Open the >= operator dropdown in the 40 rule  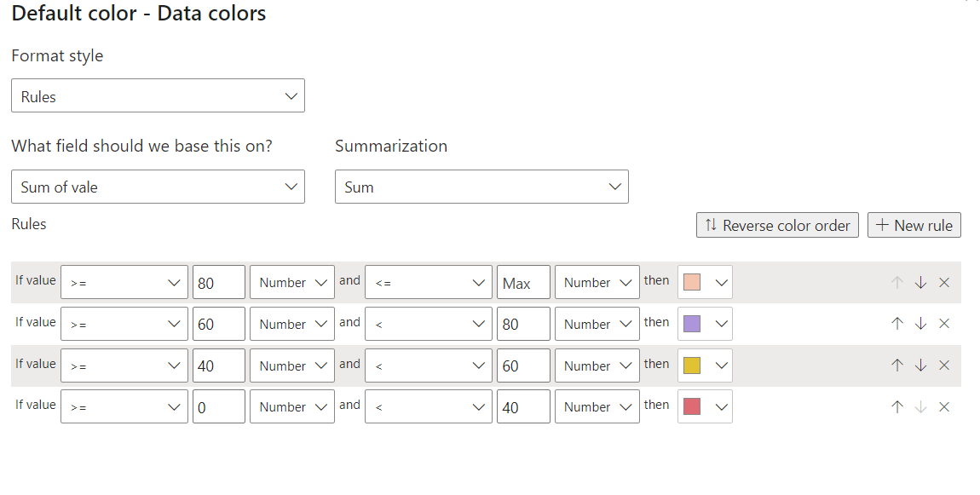tap(124, 365)
